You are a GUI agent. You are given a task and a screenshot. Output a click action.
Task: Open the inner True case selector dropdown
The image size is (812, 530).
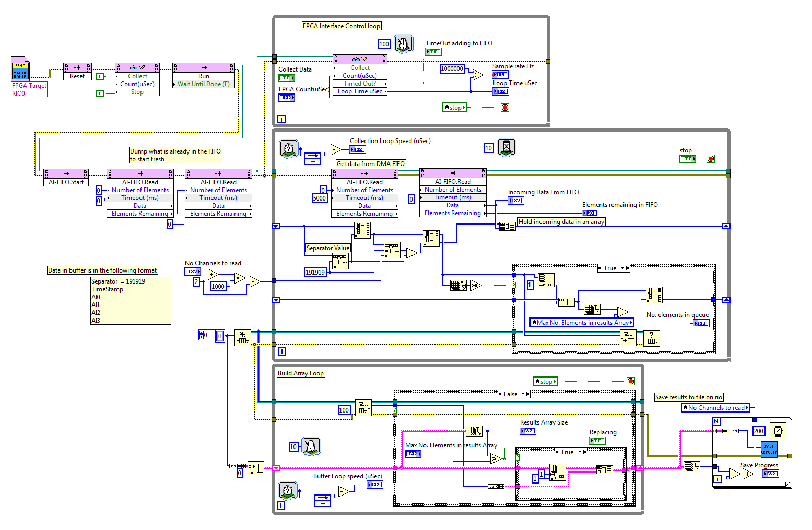[x=580, y=452]
